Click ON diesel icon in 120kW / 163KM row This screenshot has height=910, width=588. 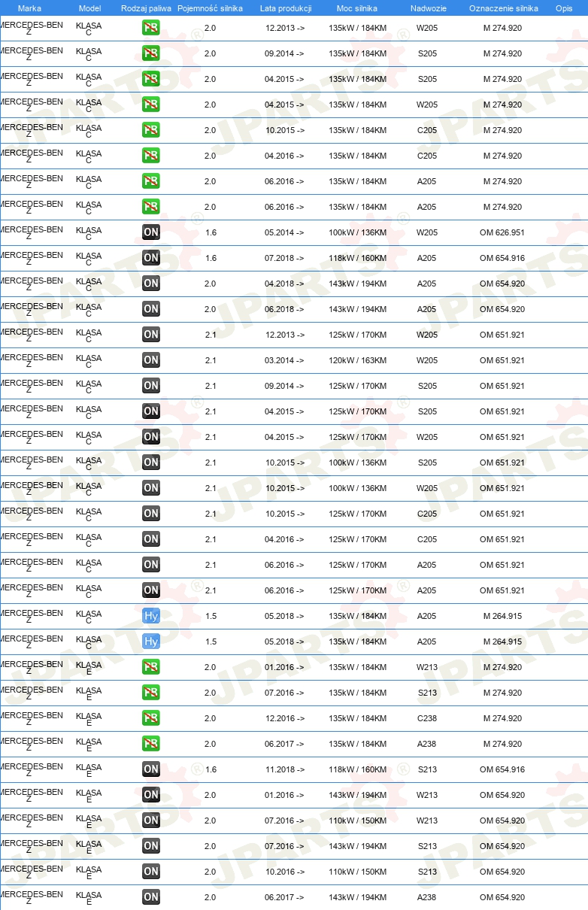tap(151, 361)
